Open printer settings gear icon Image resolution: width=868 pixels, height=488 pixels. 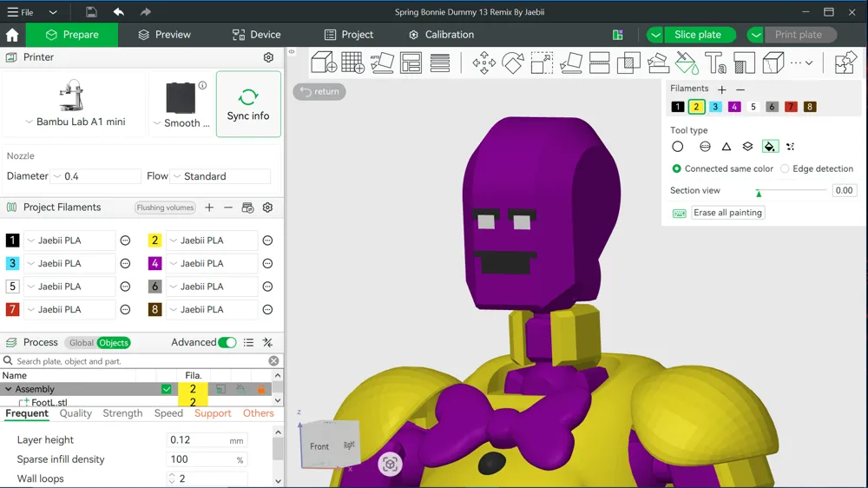(268, 57)
